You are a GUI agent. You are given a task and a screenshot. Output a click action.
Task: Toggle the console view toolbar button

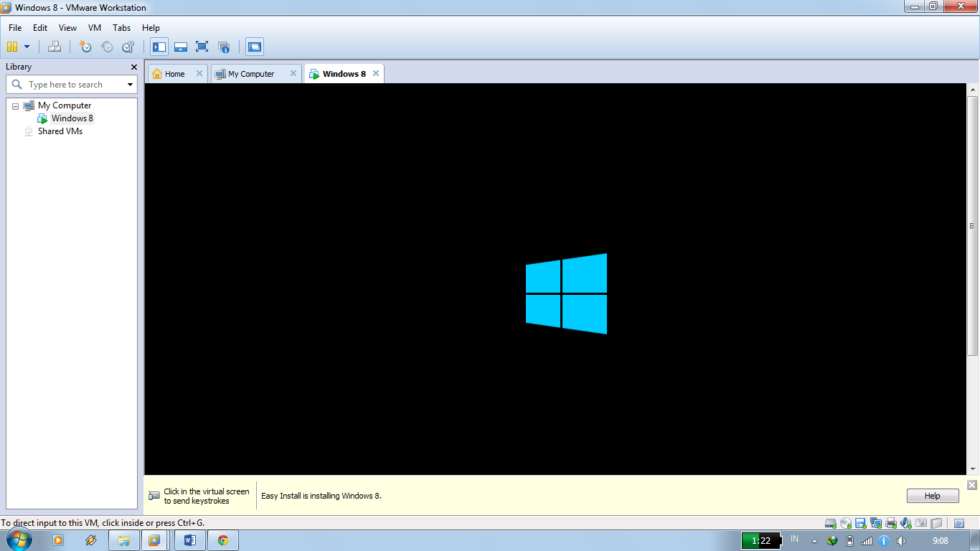pyautogui.click(x=255, y=47)
